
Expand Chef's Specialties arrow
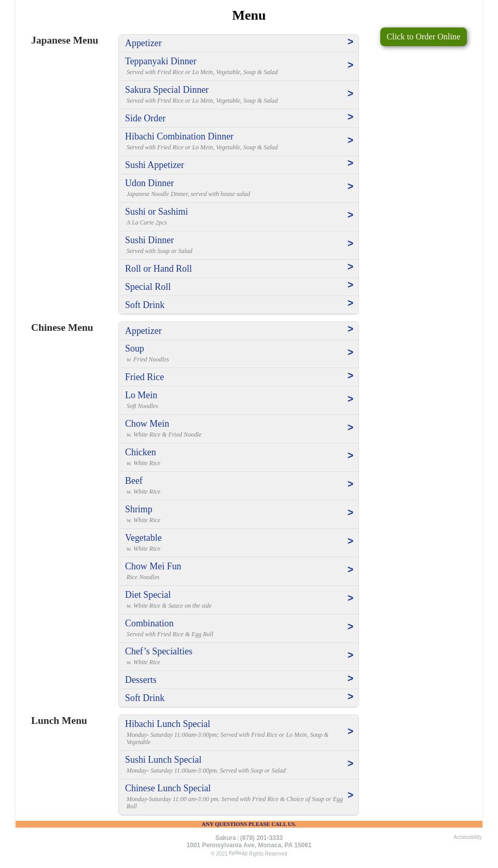click(350, 655)
